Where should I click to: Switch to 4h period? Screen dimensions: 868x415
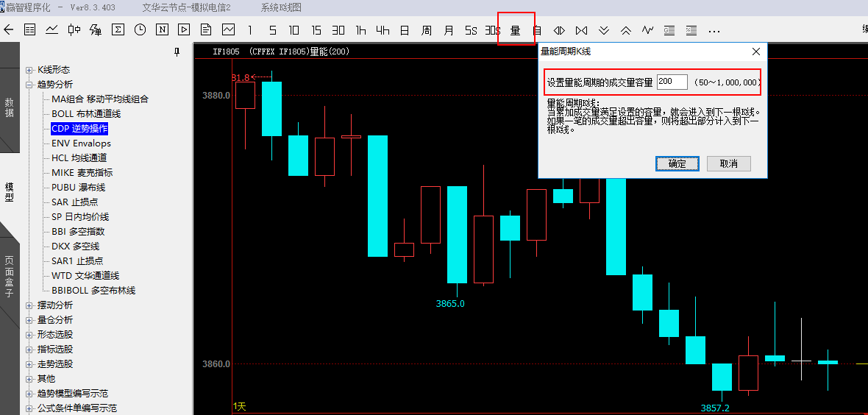click(x=383, y=30)
